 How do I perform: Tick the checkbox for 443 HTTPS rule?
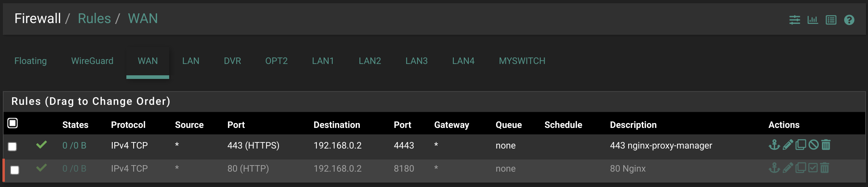13,147
